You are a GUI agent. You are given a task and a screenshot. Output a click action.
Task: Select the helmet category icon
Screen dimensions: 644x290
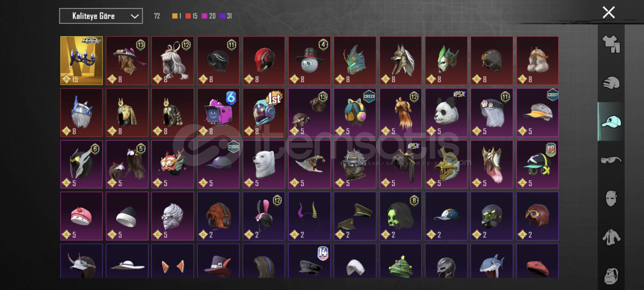611,83
